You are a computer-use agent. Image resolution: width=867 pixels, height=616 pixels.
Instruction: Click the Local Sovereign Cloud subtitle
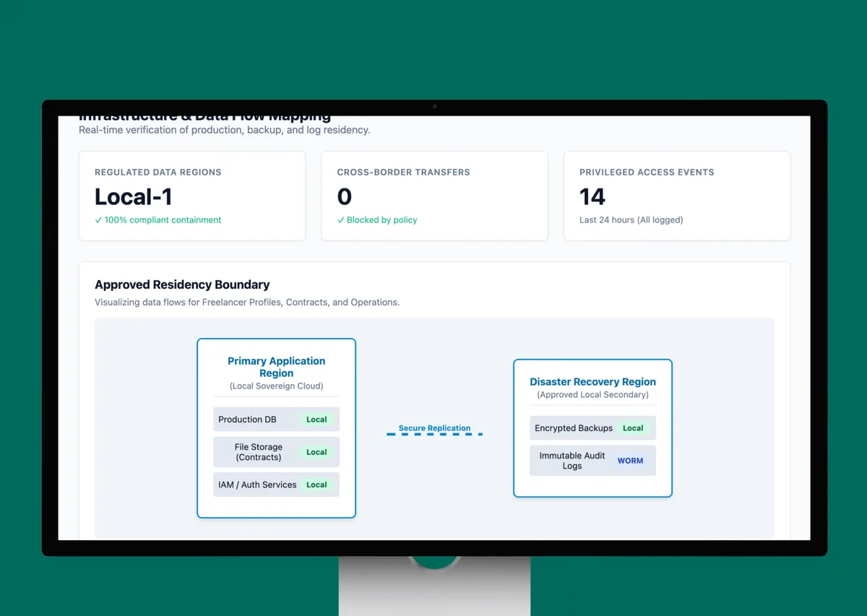click(277, 386)
